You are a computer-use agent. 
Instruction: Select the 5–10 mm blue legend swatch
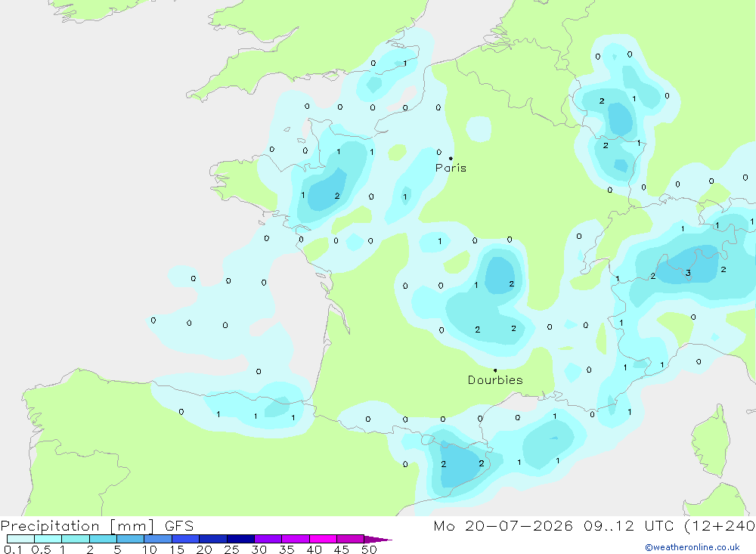click(130, 539)
